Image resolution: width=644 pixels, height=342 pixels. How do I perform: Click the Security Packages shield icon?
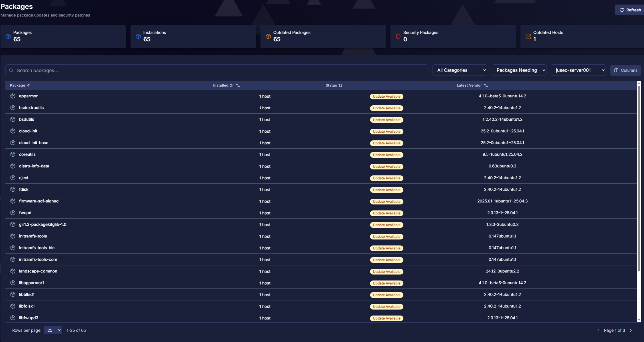tap(398, 36)
